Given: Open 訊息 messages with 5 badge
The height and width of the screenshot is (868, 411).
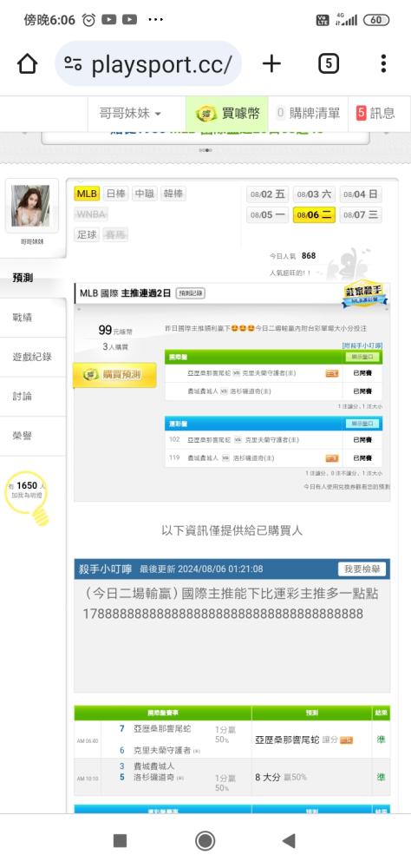Looking at the screenshot, I should coord(375,114).
